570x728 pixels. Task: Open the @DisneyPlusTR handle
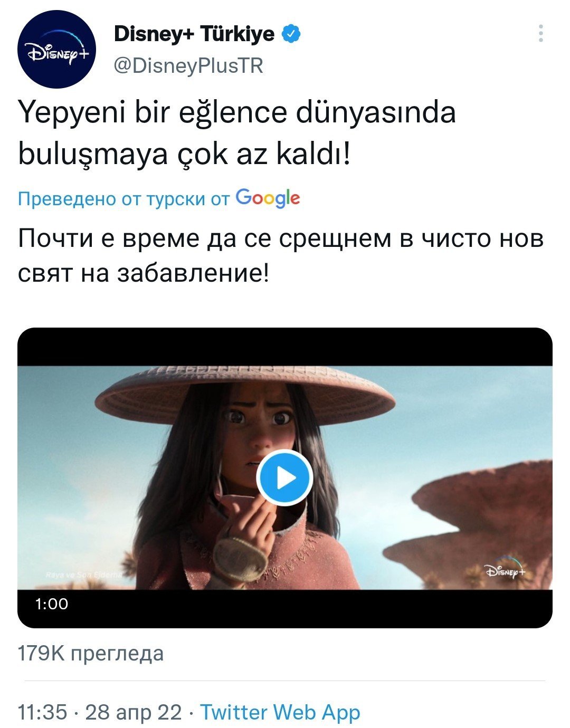tap(188, 66)
